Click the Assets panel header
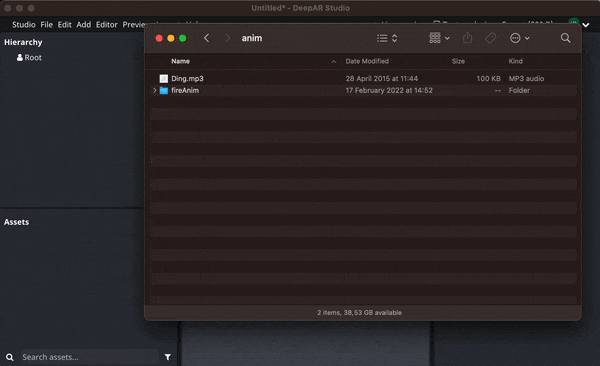This screenshot has height=366, width=600. click(x=16, y=222)
